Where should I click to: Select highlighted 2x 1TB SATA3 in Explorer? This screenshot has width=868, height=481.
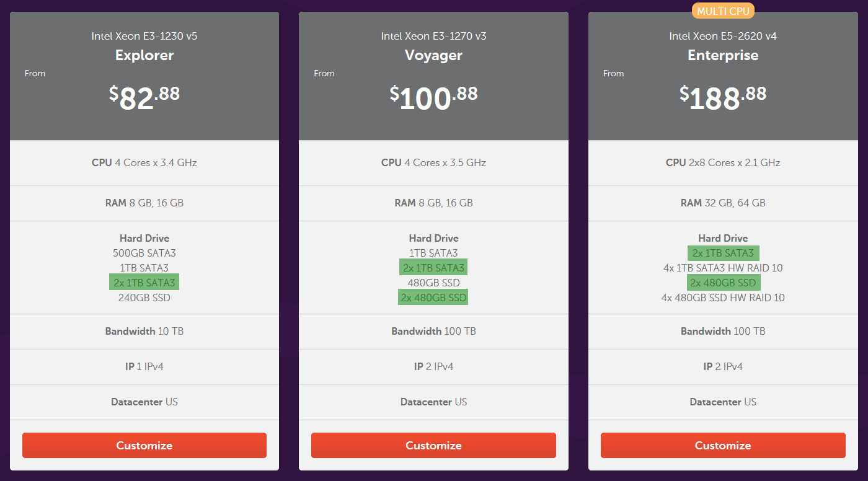(x=144, y=283)
